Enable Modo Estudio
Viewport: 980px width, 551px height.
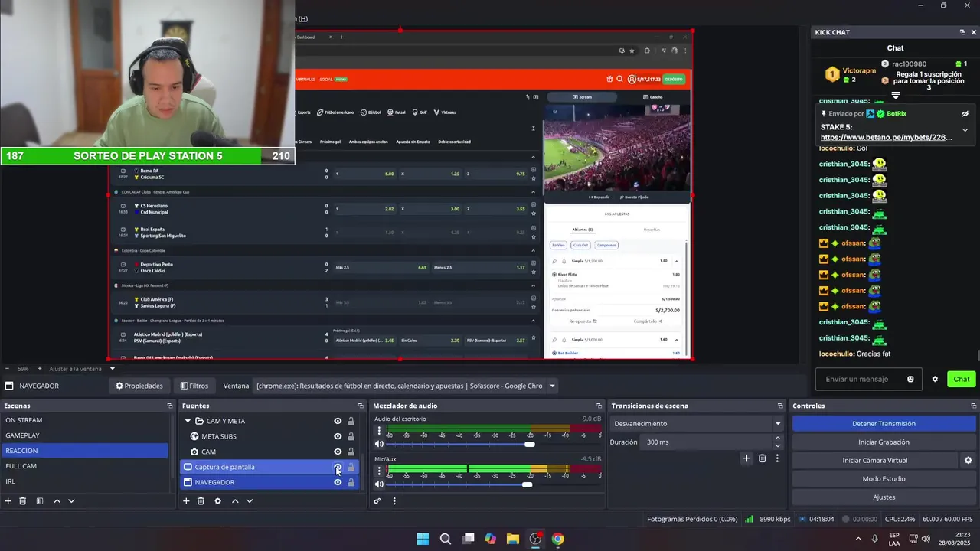pos(884,479)
